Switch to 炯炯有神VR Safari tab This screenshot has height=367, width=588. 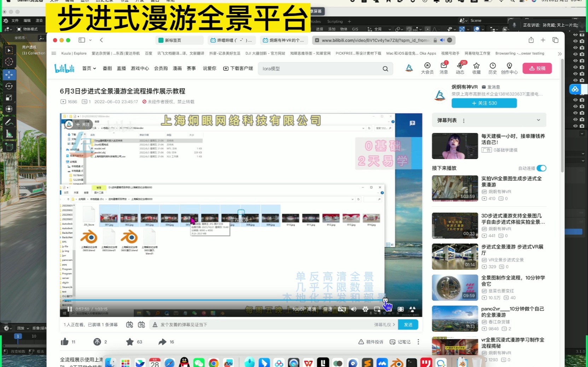tap(284, 40)
